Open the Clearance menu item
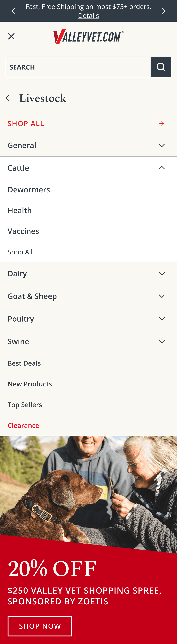This screenshot has width=177, height=644. [x=23, y=426]
